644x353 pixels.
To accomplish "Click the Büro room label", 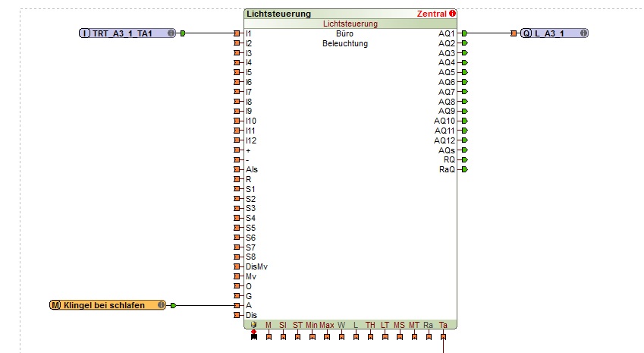I will click(x=344, y=33).
